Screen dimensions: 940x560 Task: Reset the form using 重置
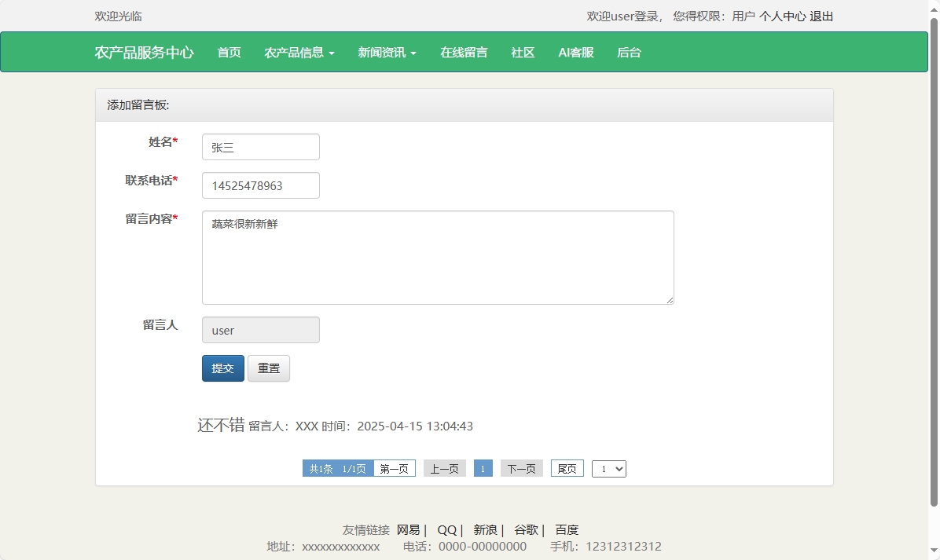point(269,368)
